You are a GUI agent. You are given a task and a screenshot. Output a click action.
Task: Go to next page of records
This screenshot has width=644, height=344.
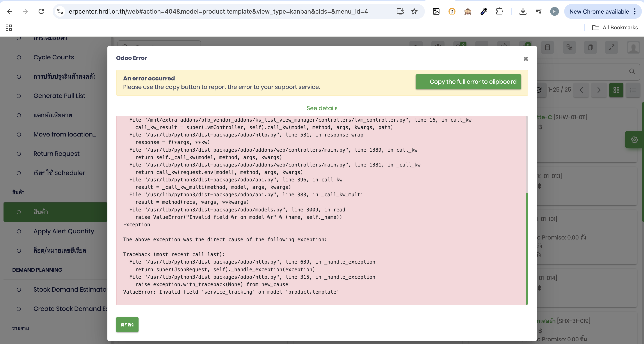click(599, 90)
